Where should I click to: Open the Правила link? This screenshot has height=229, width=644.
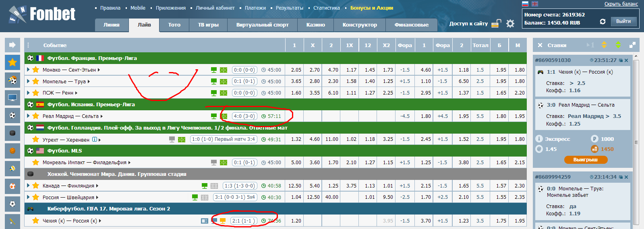[110, 8]
